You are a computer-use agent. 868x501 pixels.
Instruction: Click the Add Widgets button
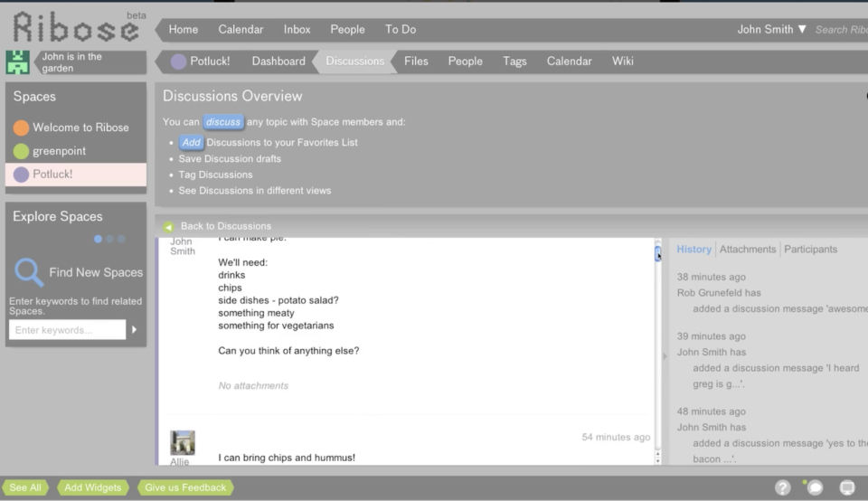point(92,487)
